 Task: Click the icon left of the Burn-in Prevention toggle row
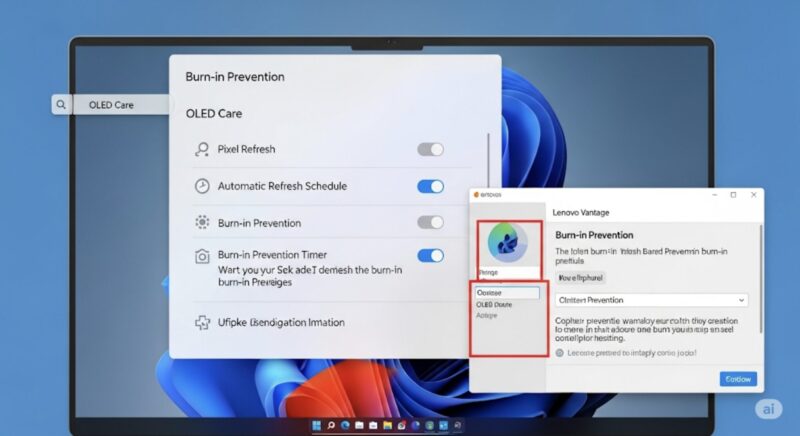point(202,222)
